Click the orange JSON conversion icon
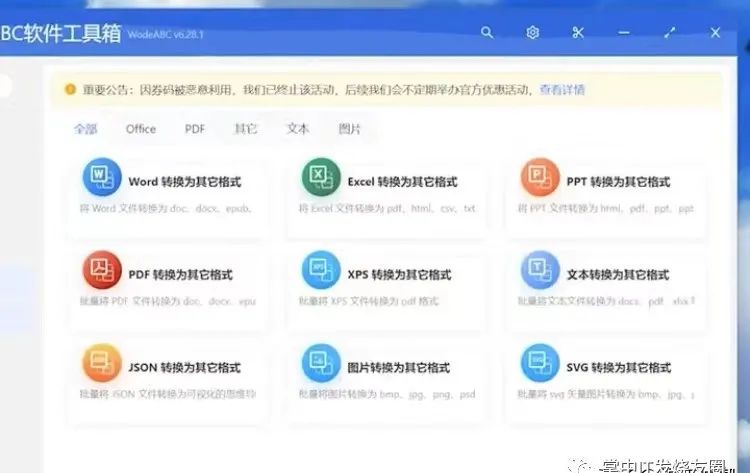 pos(101,363)
